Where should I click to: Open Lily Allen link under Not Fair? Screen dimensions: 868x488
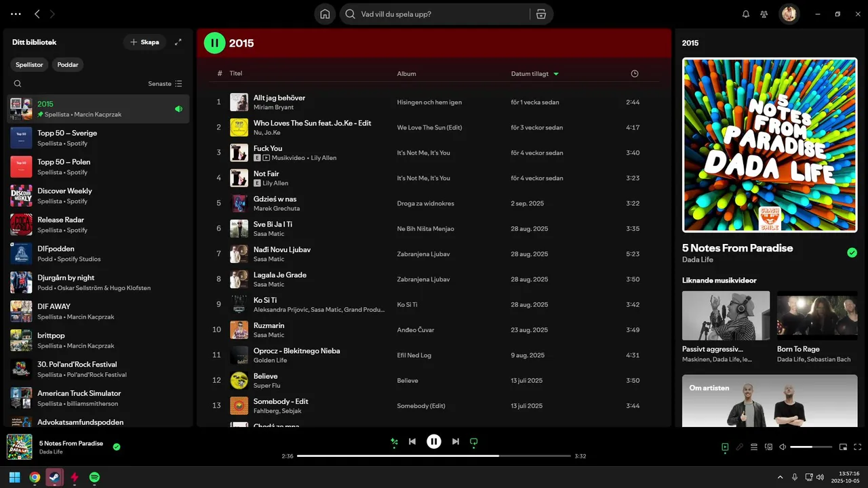(x=275, y=183)
